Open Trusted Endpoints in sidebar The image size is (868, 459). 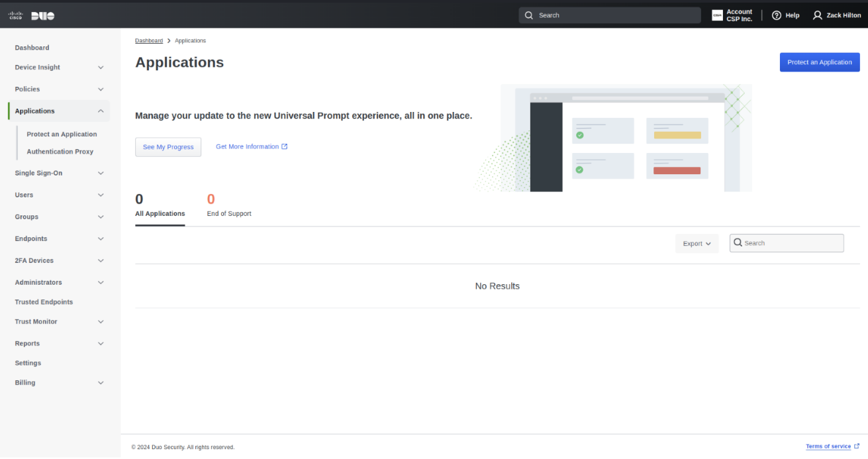tap(44, 302)
